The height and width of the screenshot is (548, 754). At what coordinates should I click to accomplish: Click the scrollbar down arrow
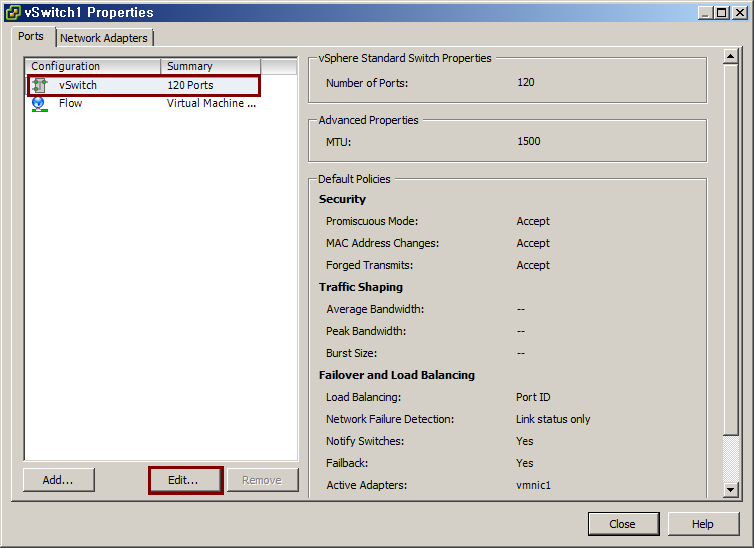(x=730, y=489)
